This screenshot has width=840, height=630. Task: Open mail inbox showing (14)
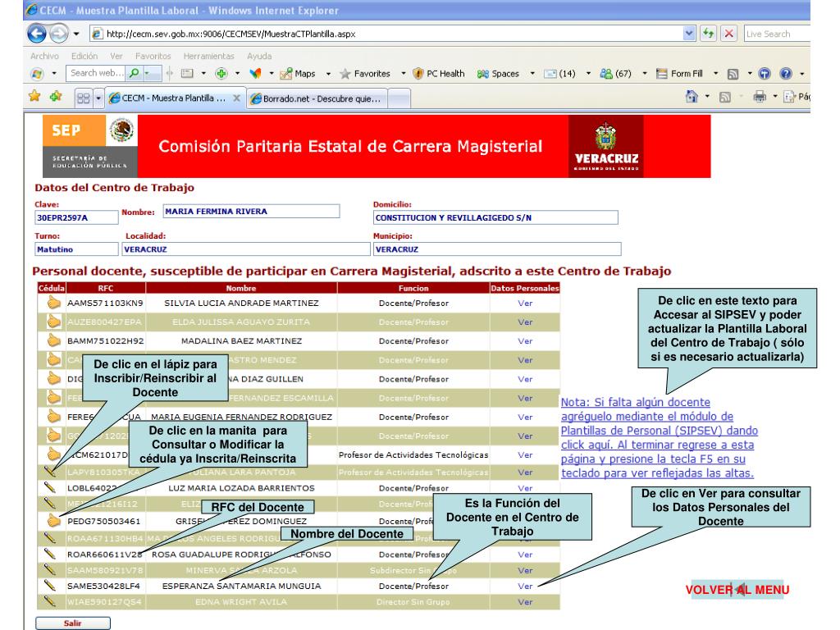pyautogui.click(x=559, y=73)
